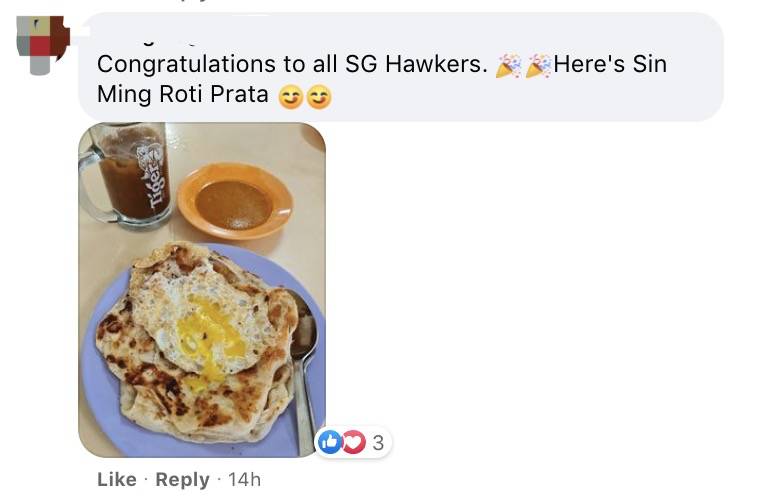Open the commenter's pixelated profile avatar

43,45
